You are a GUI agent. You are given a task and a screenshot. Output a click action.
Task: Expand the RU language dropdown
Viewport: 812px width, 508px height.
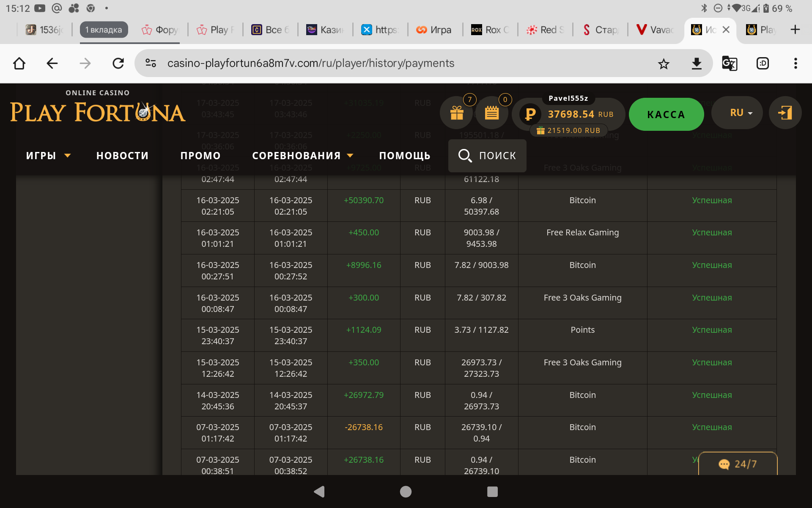(741, 113)
